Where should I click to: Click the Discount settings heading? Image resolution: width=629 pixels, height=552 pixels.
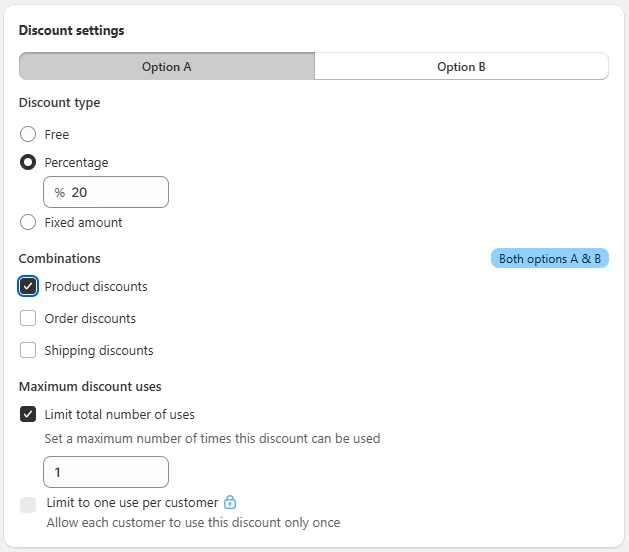(x=71, y=30)
